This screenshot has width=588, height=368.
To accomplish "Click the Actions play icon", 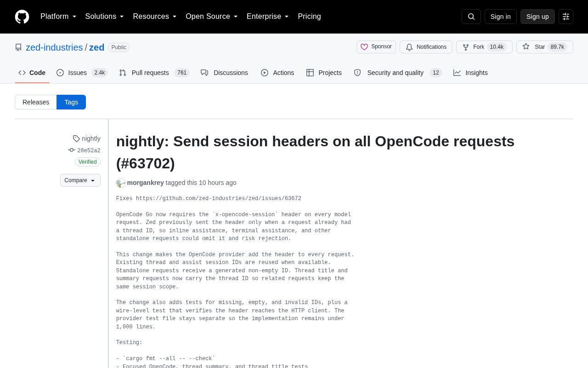I will click(x=265, y=73).
